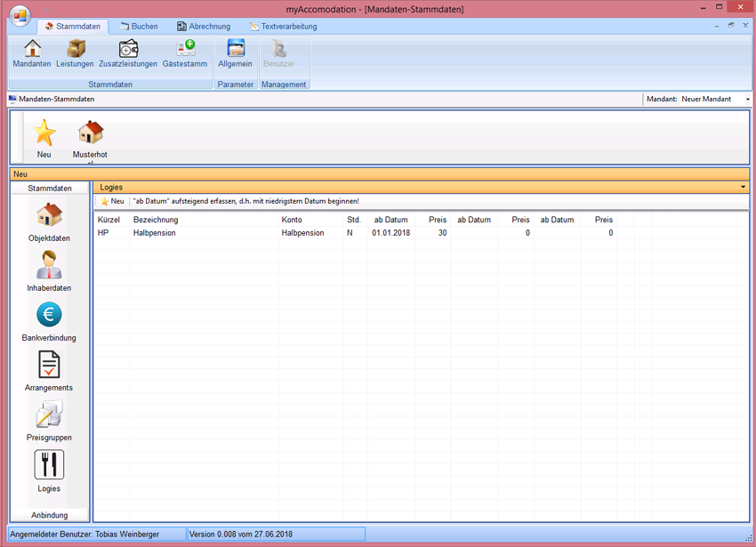The width and height of the screenshot is (756, 547).
Task: Expand the Anbindung sidebar section
Action: [x=50, y=515]
